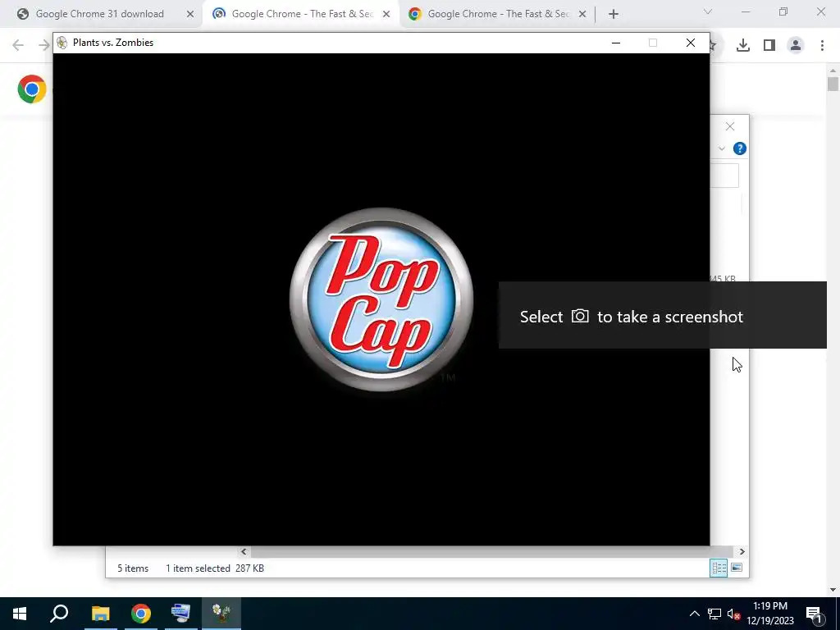The image size is (840, 630).
Task: Show hidden system tray icons
Action: point(694,614)
